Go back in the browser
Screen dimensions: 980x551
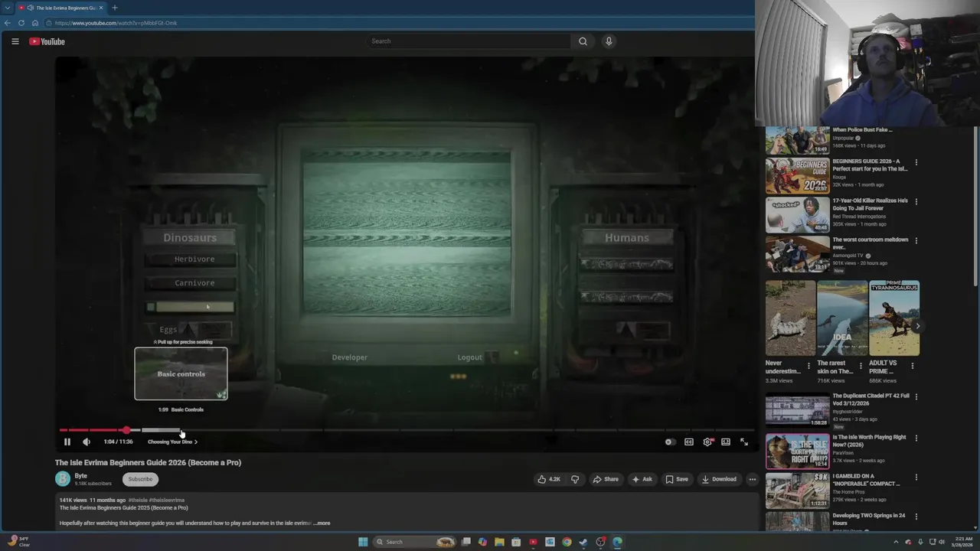point(8,23)
